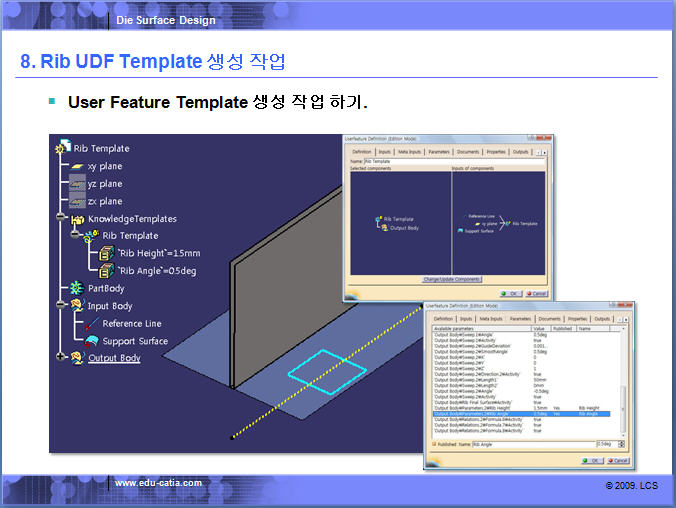Click the xy plane icon in the tree
The width and height of the screenshot is (676, 508).
[x=76, y=167]
